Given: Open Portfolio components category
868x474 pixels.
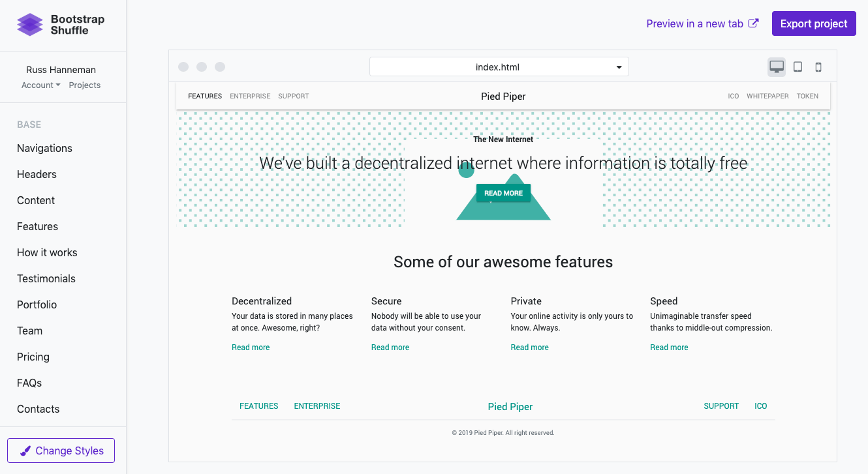Looking at the screenshot, I should tap(37, 304).
